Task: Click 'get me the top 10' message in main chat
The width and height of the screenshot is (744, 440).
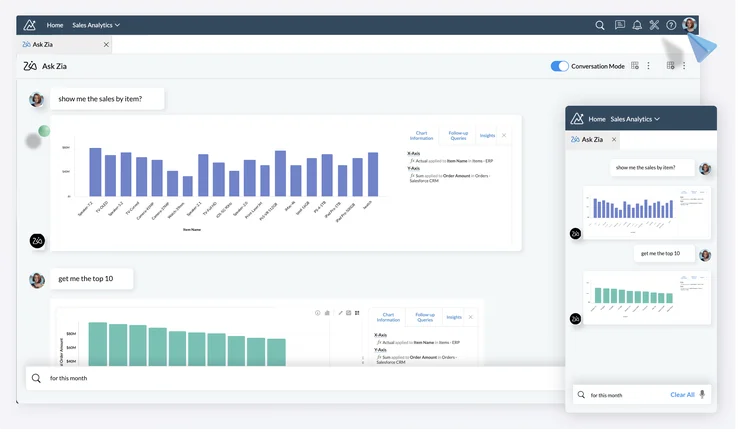Action: pos(92,279)
